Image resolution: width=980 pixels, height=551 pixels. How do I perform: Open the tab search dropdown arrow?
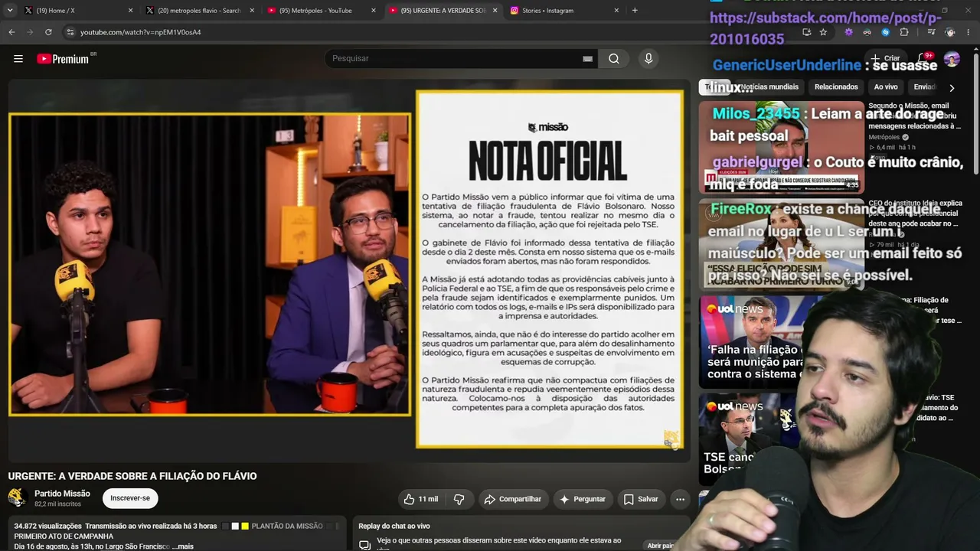click(x=10, y=11)
